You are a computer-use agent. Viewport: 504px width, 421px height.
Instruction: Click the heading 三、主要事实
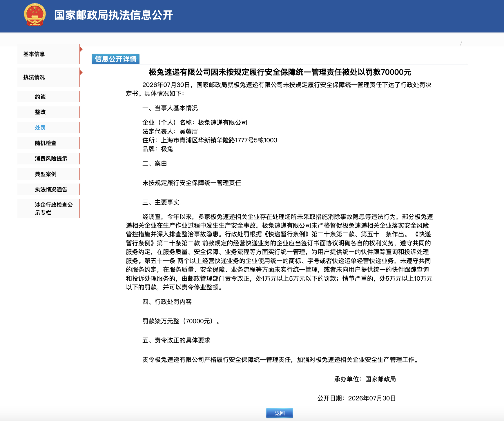[161, 202]
